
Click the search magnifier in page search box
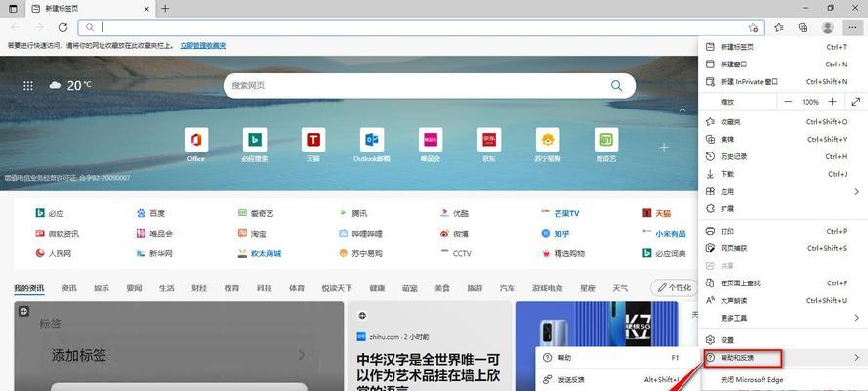pyautogui.click(x=616, y=85)
